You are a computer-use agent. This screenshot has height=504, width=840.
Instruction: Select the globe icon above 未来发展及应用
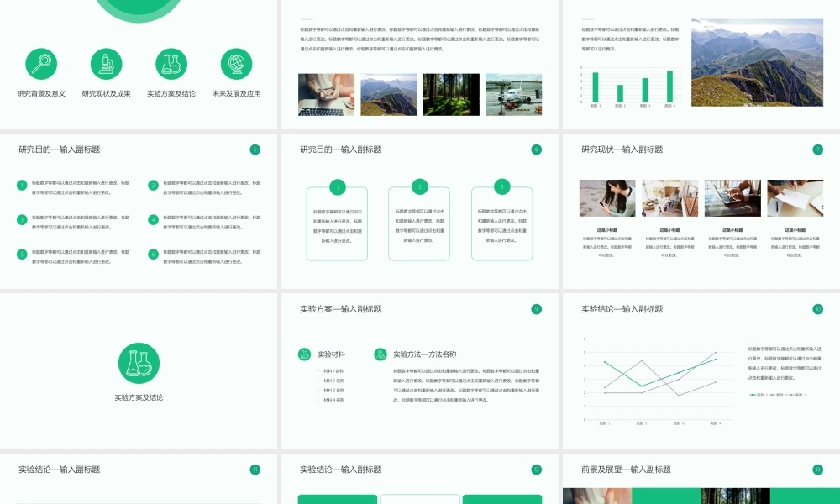pyautogui.click(x=236, y=63)
